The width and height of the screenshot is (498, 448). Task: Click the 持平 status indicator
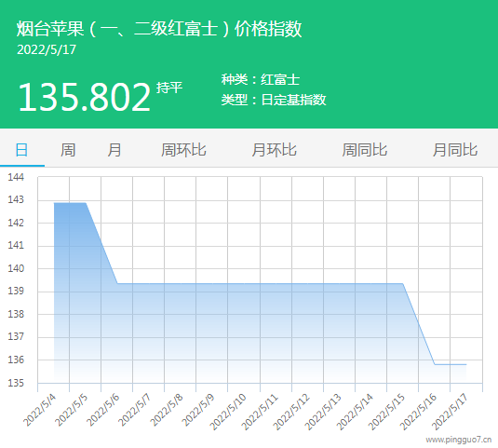click(x=169, y=88)
